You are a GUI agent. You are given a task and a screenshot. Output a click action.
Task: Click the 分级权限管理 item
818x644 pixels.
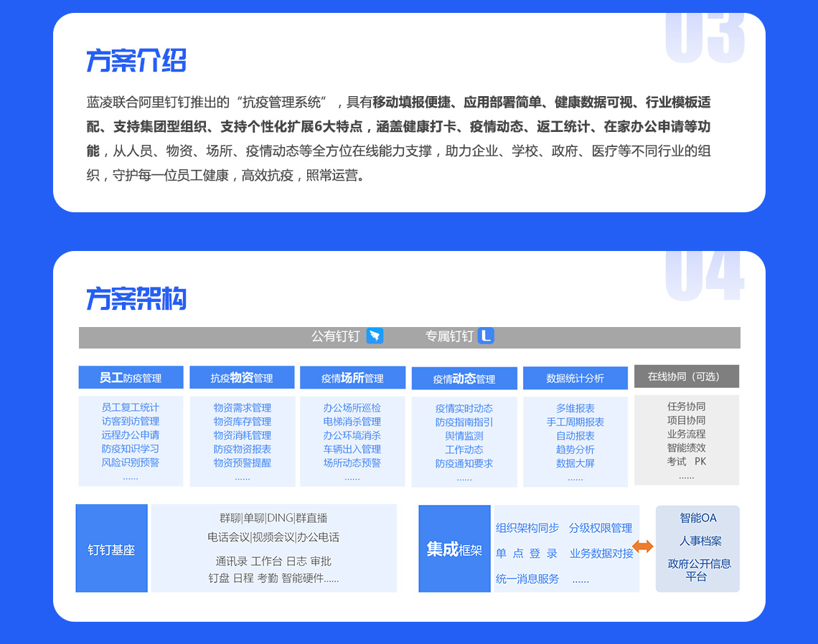pos(601,529)
